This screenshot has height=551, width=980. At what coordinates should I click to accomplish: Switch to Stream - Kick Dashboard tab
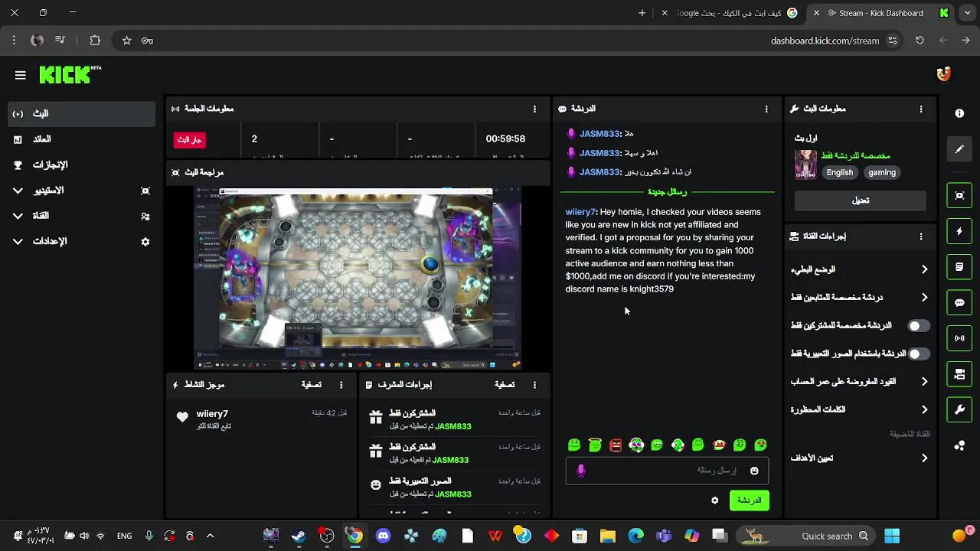click(x=880, y=13)
